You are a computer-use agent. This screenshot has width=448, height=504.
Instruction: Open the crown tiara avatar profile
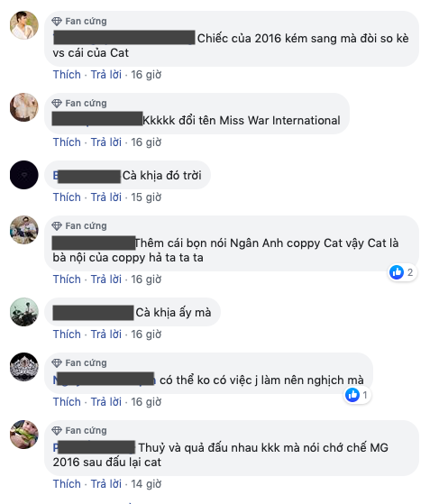[x=24, y=367]
